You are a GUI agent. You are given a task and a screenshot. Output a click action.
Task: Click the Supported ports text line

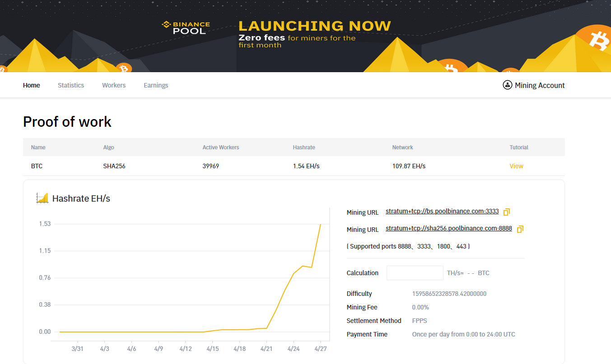click(408, 246)
